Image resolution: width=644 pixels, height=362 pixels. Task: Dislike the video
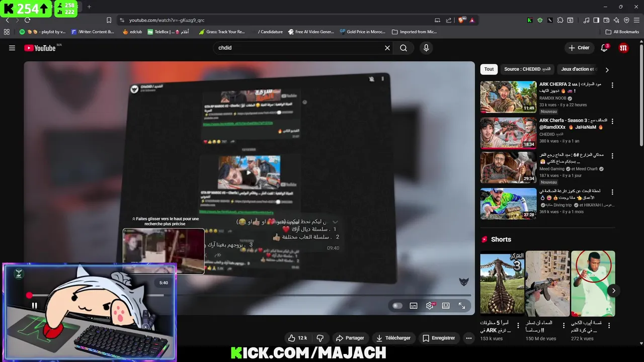[x=320, y=338]
